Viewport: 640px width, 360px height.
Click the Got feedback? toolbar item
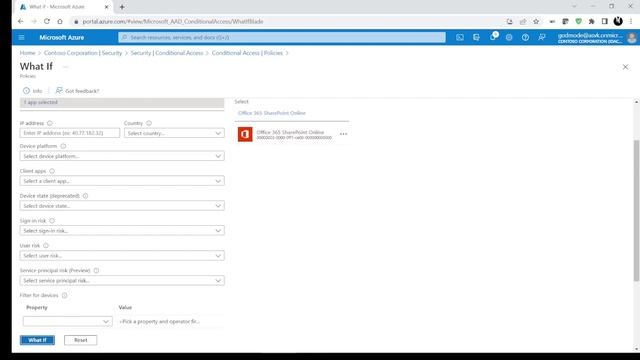click(x=77, y=91)
